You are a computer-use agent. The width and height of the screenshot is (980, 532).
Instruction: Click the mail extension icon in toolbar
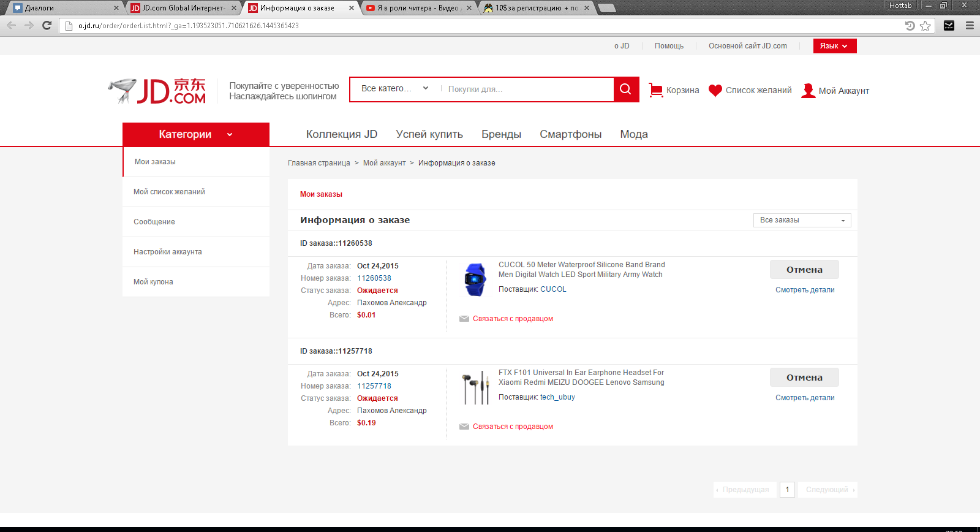point(949,26)
